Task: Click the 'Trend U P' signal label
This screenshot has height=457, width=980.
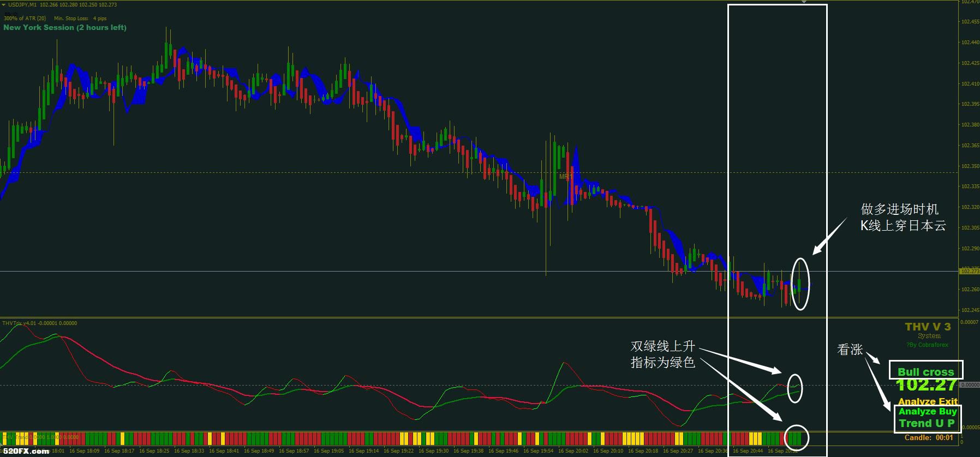Action: pos(927,423)
